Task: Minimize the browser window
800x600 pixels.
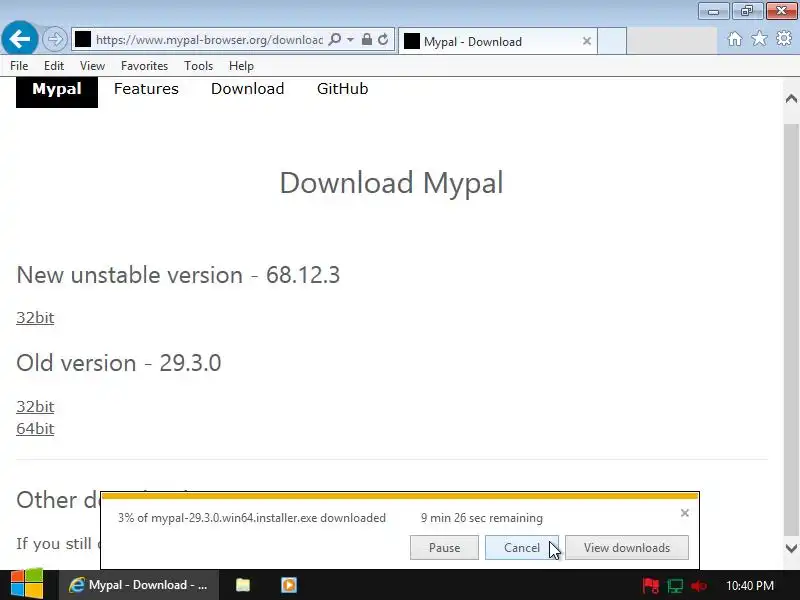Action: pyautogui.click(x=713, y=11)
